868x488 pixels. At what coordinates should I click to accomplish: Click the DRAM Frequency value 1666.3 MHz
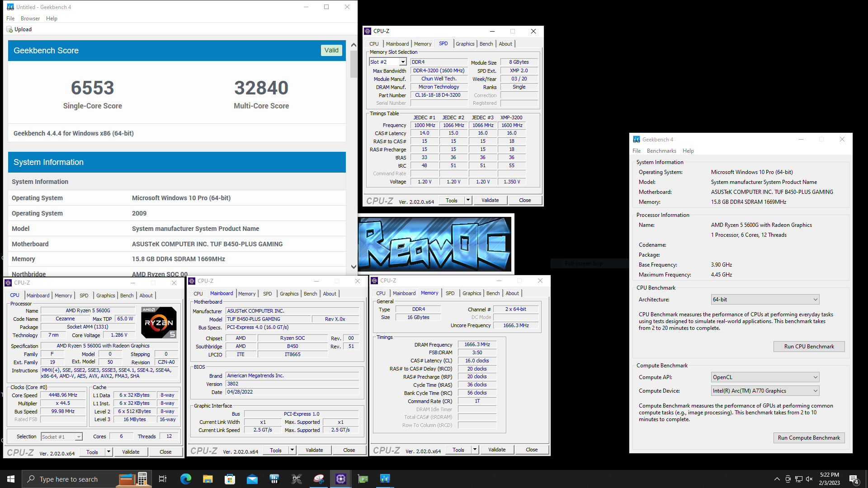[477, 345]
